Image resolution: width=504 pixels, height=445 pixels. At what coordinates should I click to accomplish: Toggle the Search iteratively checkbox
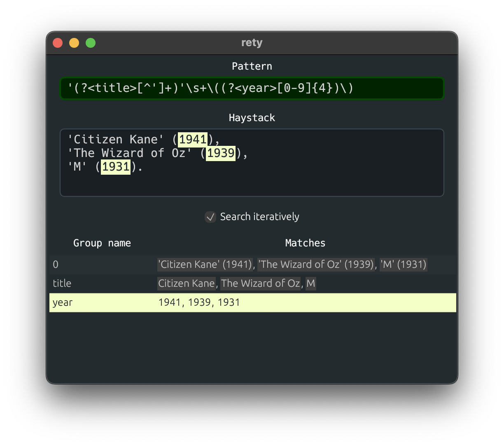click(x=210, y=217)
